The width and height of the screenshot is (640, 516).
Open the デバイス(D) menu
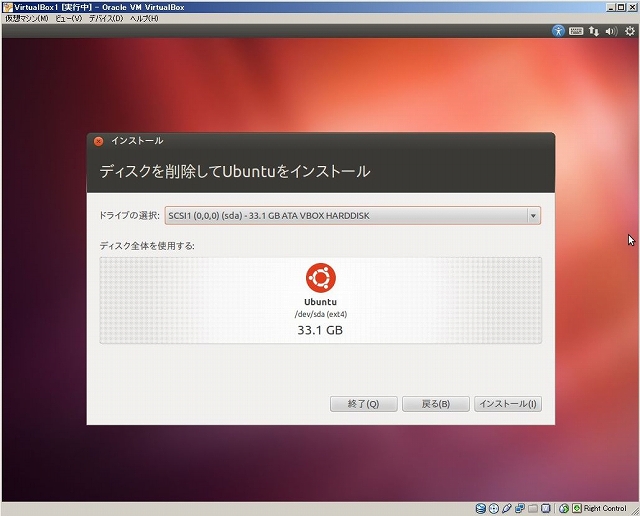(x=106, y=19)
